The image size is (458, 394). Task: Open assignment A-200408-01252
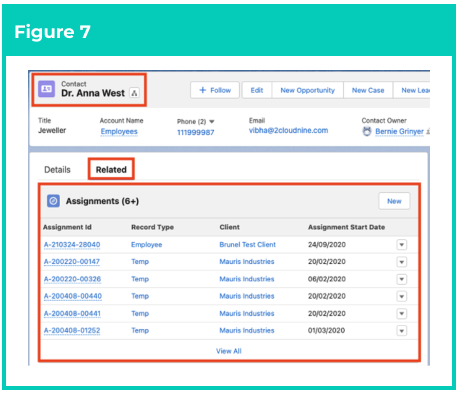pyautogui.click(x=72, y=330)
